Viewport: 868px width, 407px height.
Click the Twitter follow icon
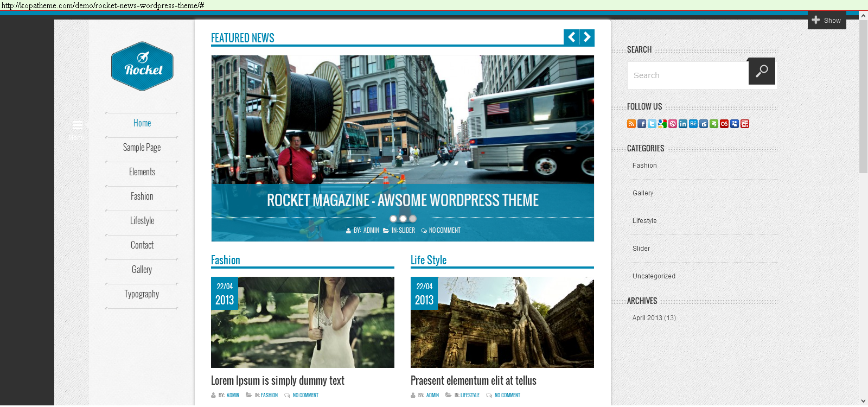(652, 124)
